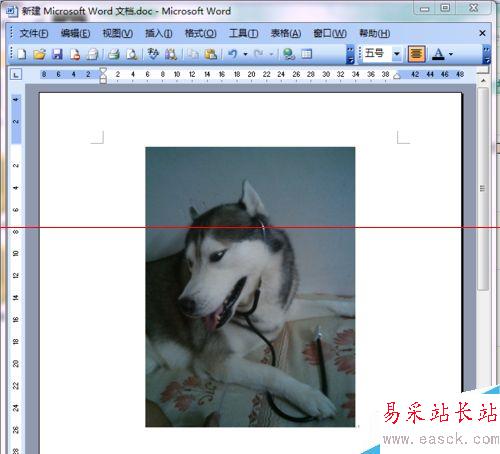Copy selection with copy icon
This screenshot has width=500, height=454.
(192, 54)
